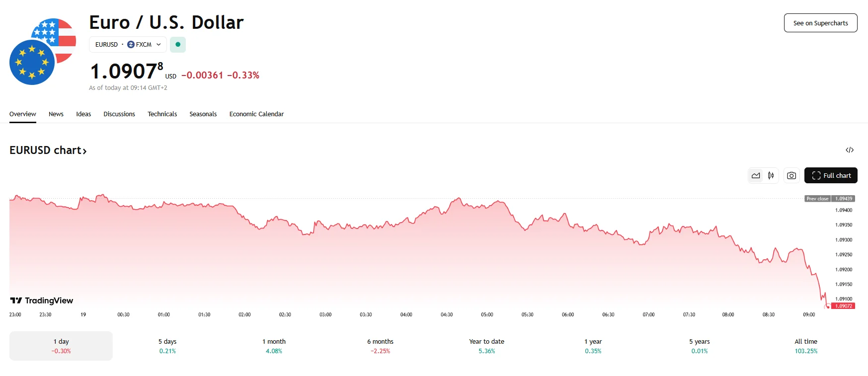Take a chart snapshot with camera icon

791,175
